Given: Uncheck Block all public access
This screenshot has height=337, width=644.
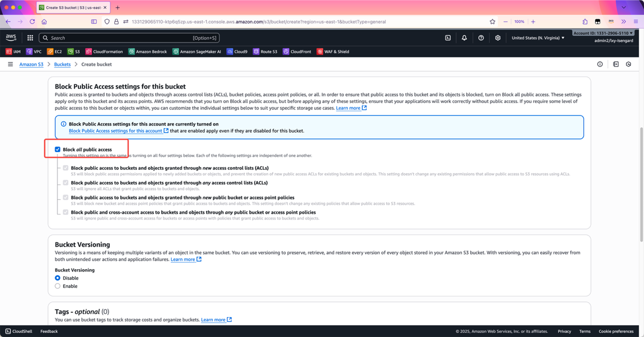Looking at the screenshot, I should coord(58,149).
